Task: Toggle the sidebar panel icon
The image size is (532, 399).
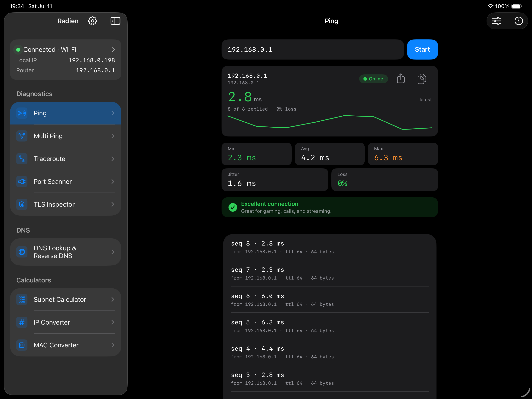Action: 115,21
